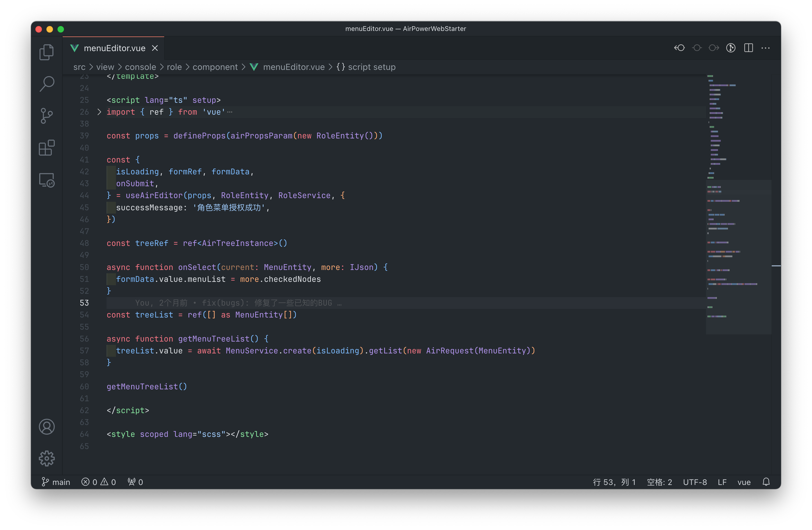Close the menuEditor.vue tab

pyautogui.click(x=155, y=48)
